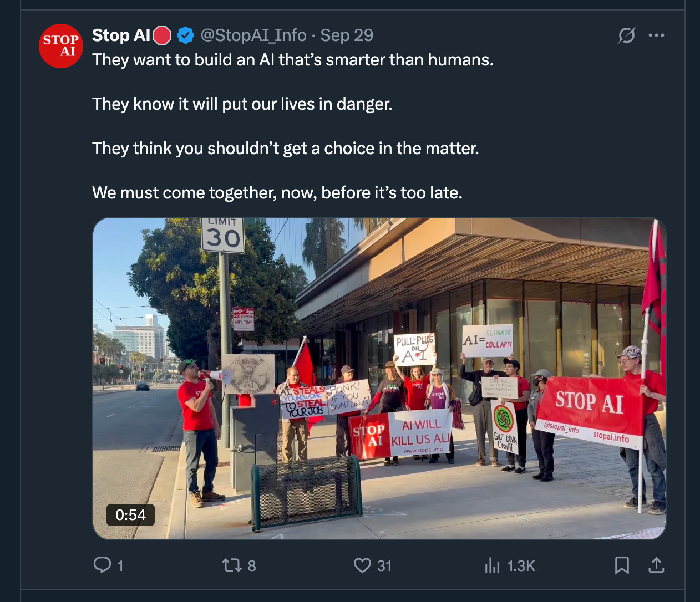Click the blue verified checkmark badge
Screen dimensions: 700x602
coord(185,35)
